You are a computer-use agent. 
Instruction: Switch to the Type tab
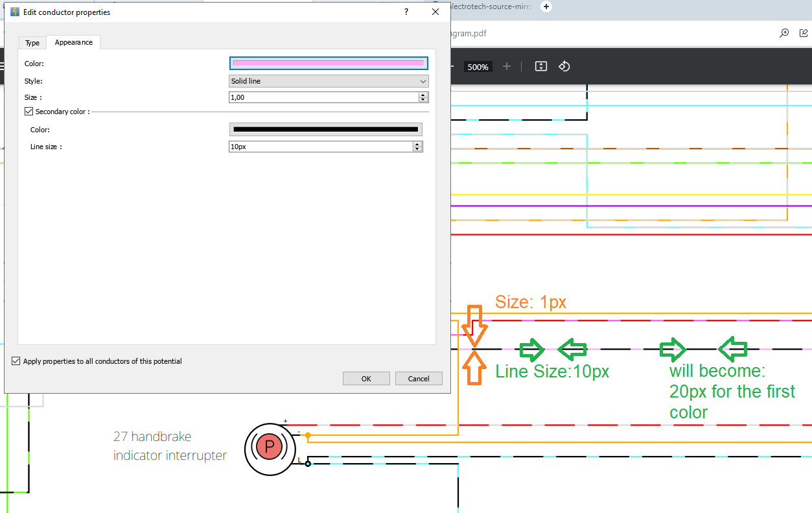click(x=32, y=43)
